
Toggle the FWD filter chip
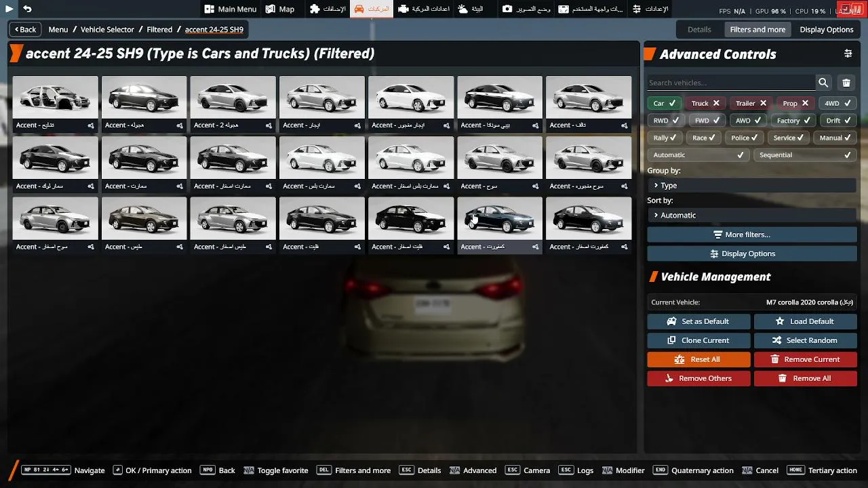click(x=707, y=121)
